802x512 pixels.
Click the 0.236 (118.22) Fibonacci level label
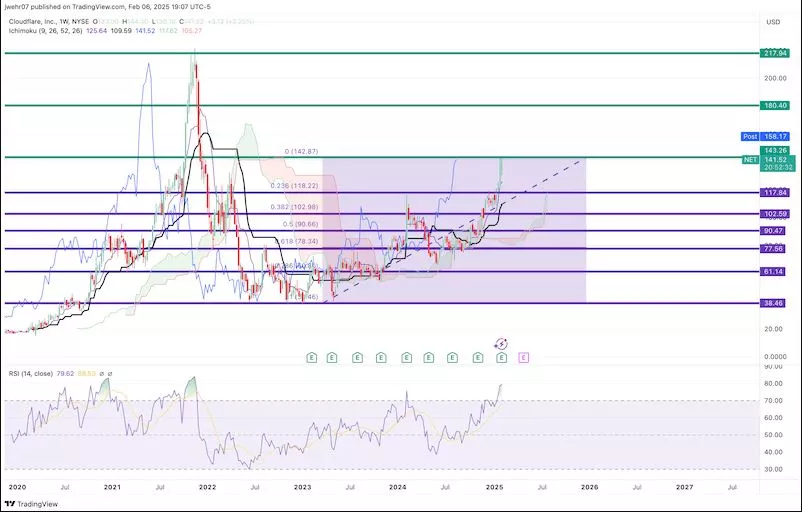click(x=295, y=185)
